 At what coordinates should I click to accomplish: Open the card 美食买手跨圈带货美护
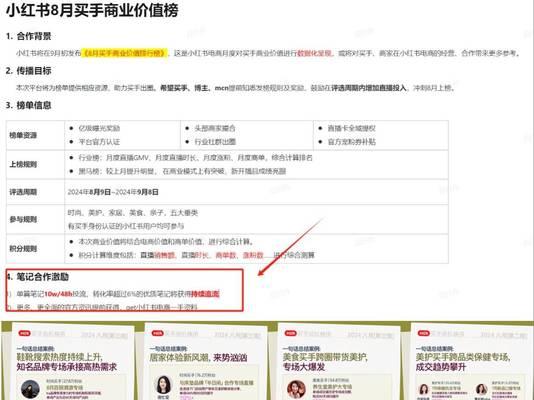click(339, 362)
